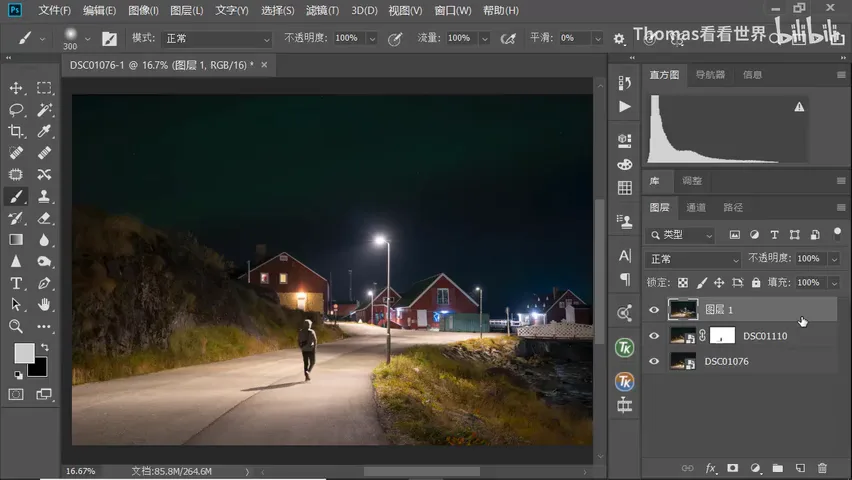Create a new layer group

tap(778, 468)
